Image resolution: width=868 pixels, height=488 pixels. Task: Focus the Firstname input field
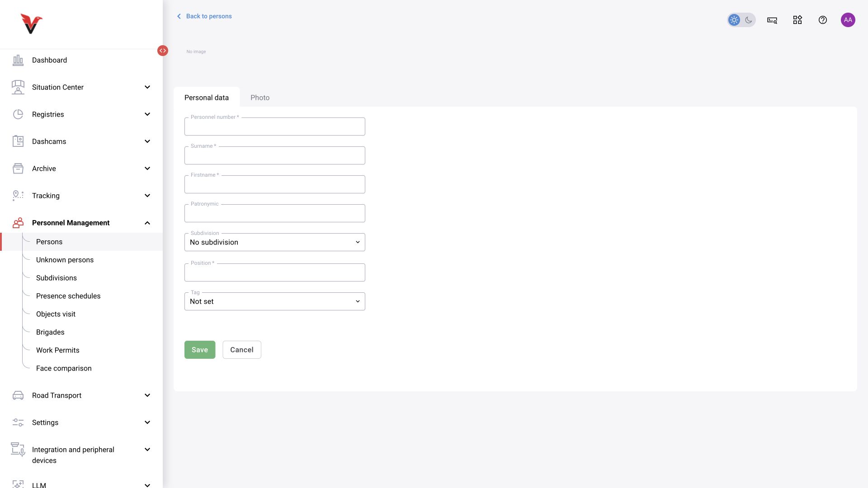pyautogui.click(x=275, y=184)
